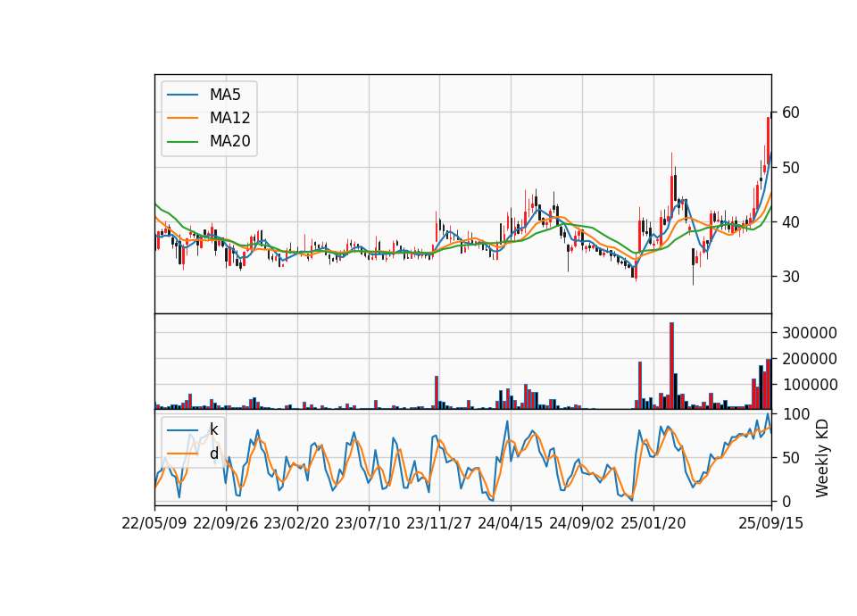Click the blue MA5 legend line sample
857x616 pixels.
pyautogui.click(x=182, y=95)
